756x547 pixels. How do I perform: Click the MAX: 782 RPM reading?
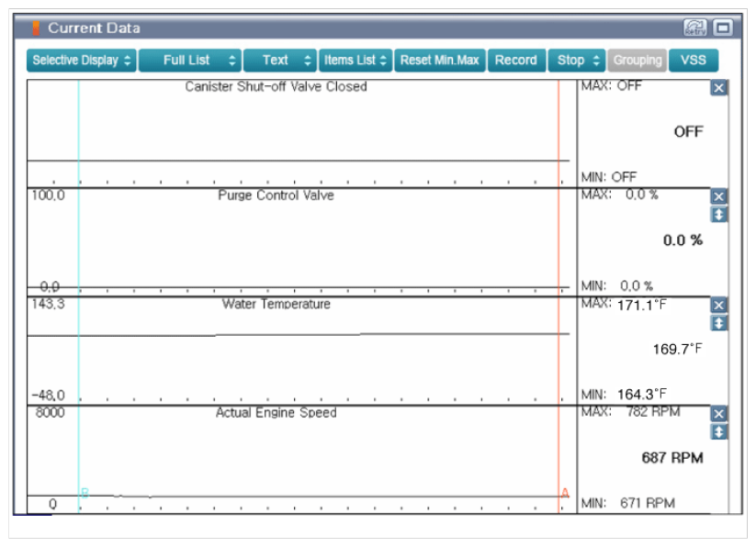click(631, 412)
